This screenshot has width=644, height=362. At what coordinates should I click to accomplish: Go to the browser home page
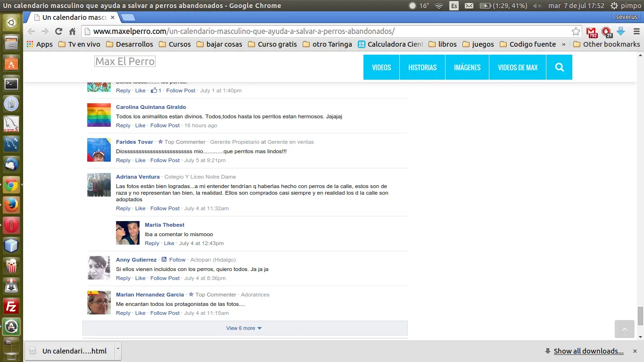click(x=72, y=31)
